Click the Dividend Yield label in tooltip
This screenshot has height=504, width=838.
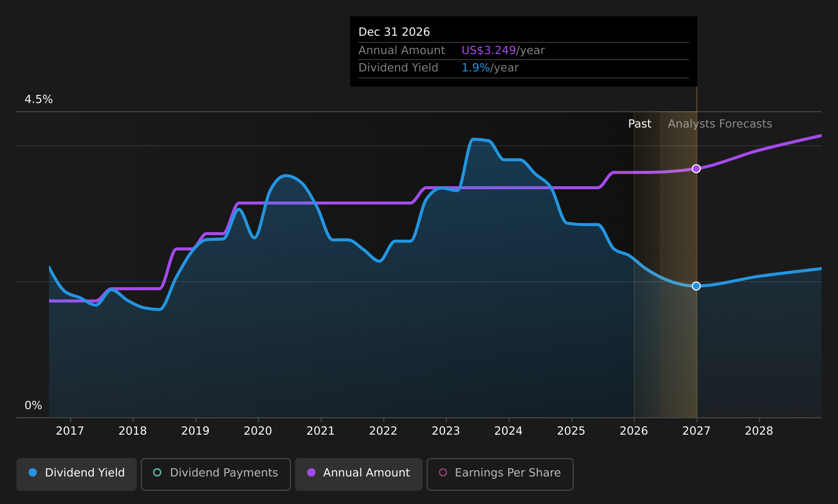point(398,68)
